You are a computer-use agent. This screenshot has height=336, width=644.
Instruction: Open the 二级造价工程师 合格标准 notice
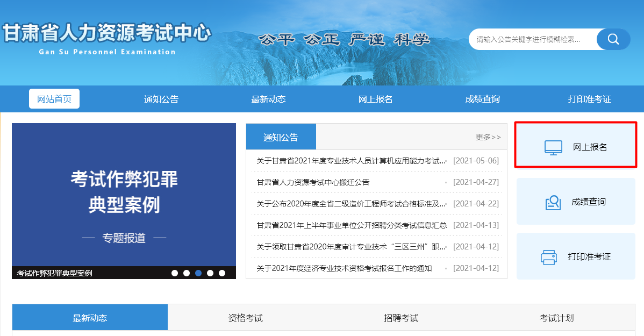351,204
